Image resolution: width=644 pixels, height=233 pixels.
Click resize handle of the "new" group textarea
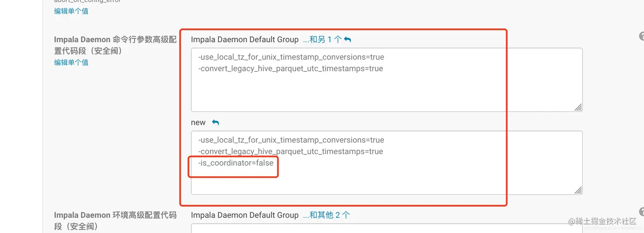pyautogui.click(x=578, y=190)
